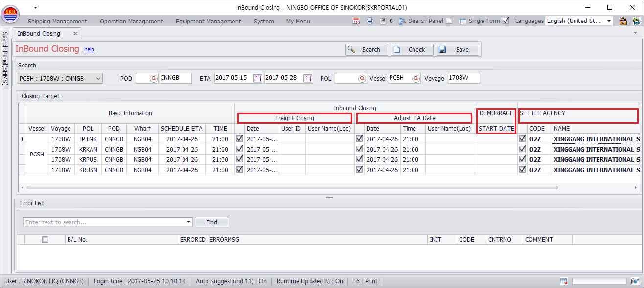Open the calendar picker for ETA end date
Image resolution: width=644 pixels, height=288 pixels.
coord(307,78)
